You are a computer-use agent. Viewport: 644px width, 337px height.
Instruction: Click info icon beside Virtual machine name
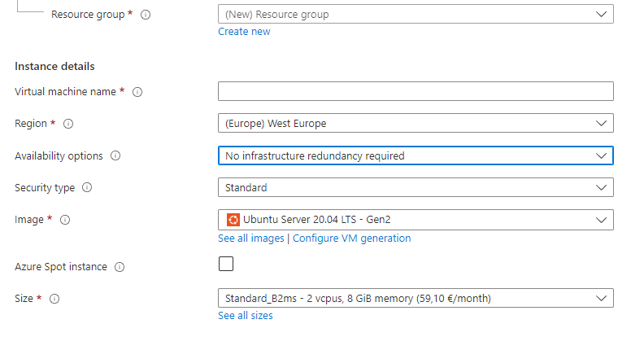(137, 92)
